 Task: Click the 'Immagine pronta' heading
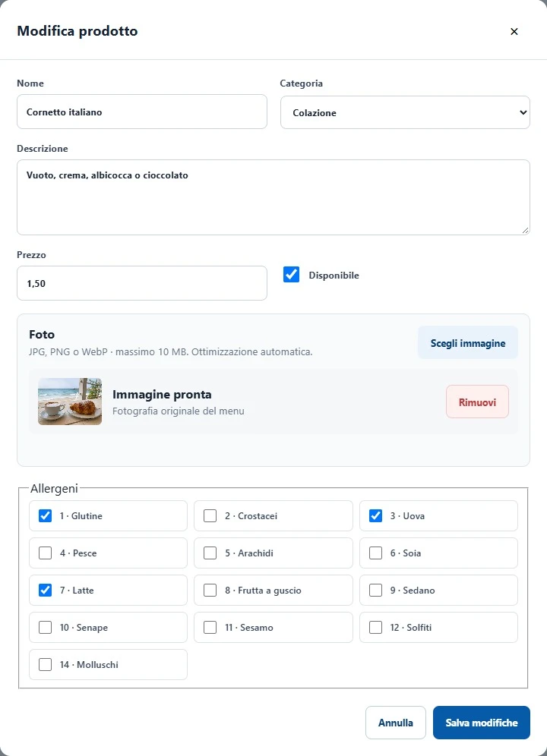pos(162,395)
